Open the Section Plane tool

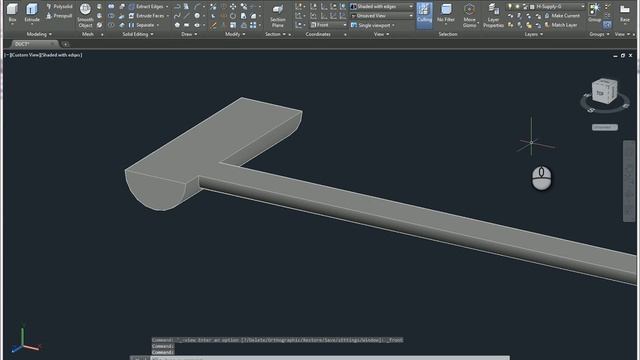pyautogui.click(x=278, y=16)
